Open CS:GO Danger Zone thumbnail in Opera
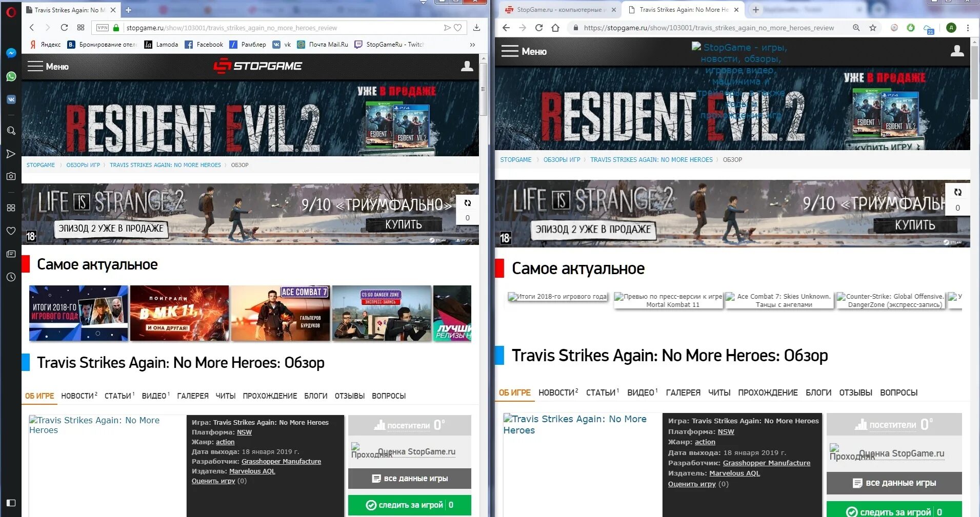 [x=382, y=313]
